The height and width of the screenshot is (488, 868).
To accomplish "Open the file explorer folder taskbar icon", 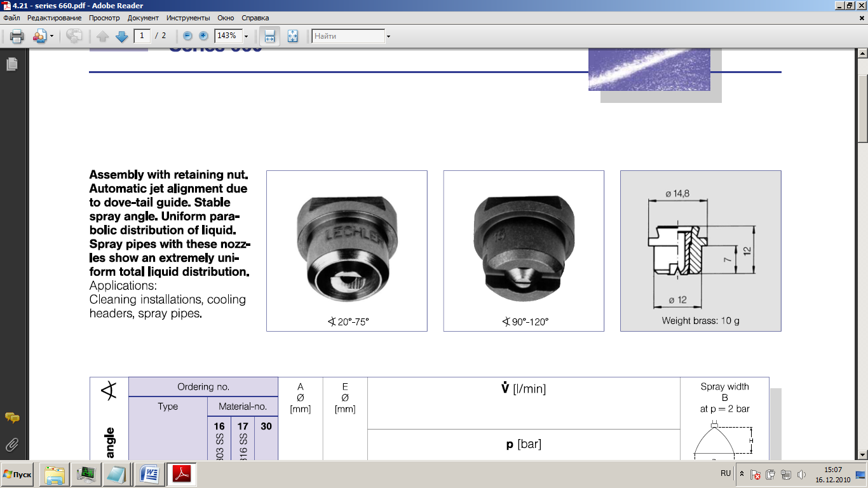I will point(55,475).
